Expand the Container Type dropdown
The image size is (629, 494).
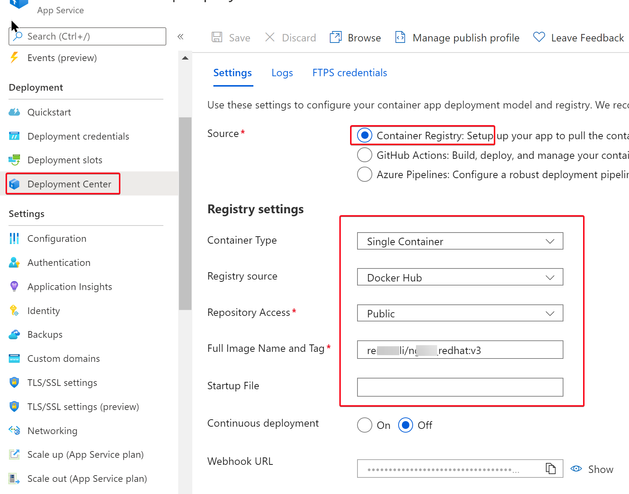point(459,241)
